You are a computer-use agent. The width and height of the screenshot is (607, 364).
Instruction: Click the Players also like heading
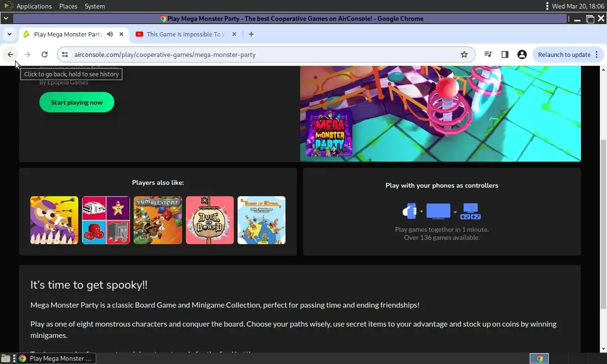click(158, 182)
